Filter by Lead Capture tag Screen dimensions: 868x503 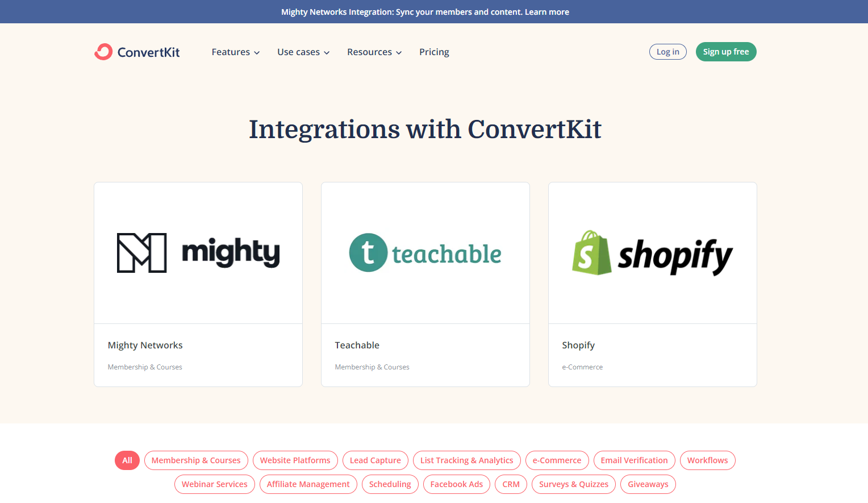click(375, 460)
